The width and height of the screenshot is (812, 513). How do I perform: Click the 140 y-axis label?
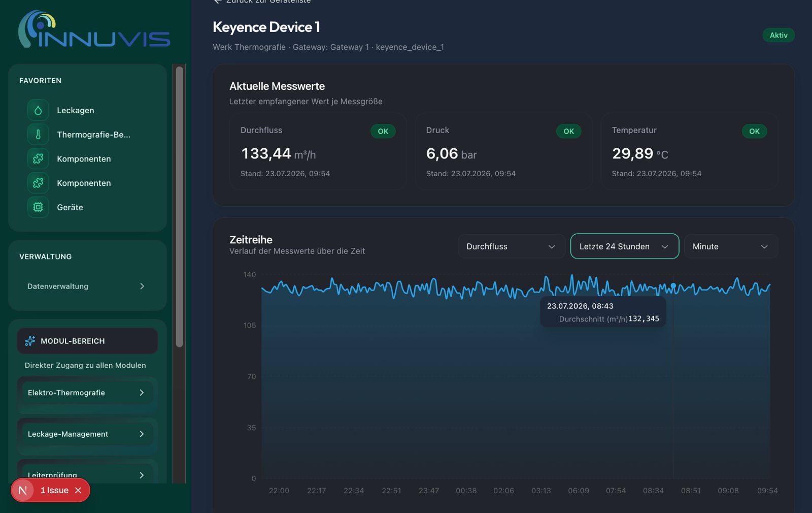pos(250,275)
